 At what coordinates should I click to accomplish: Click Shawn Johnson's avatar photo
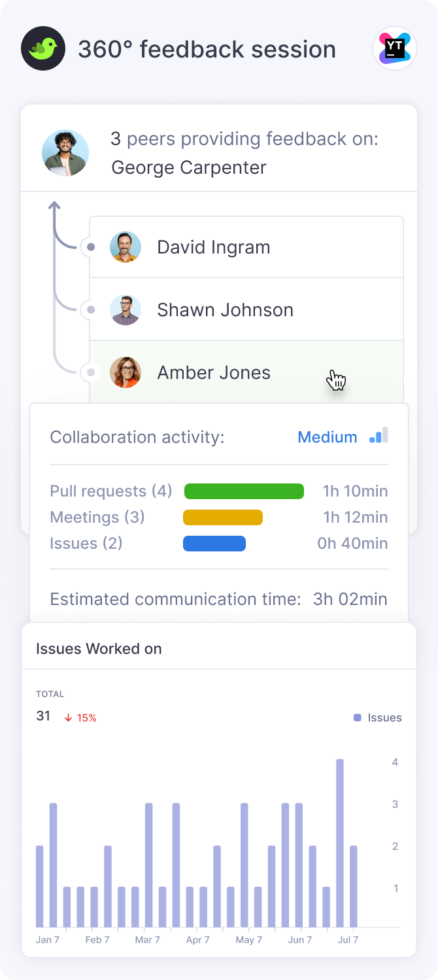pyautogui.click(x=126, y=310)
